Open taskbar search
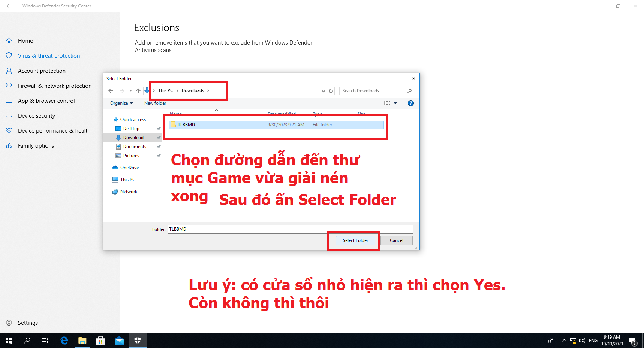Screen dimensions: 644x348 point(27,340)
